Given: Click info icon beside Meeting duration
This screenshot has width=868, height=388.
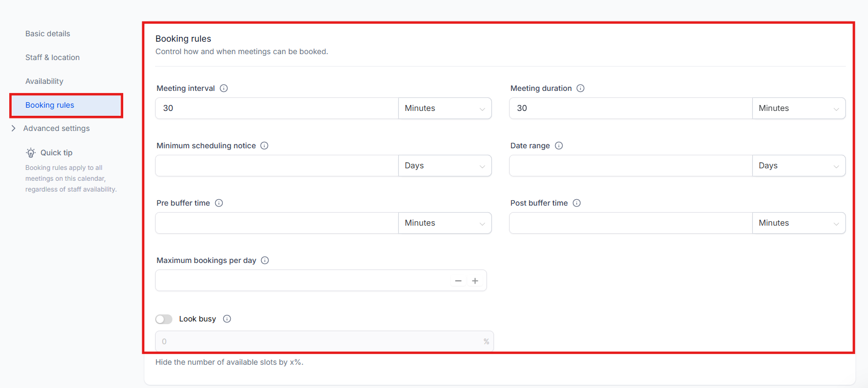Looking at the screenshot, I should 580,88.
